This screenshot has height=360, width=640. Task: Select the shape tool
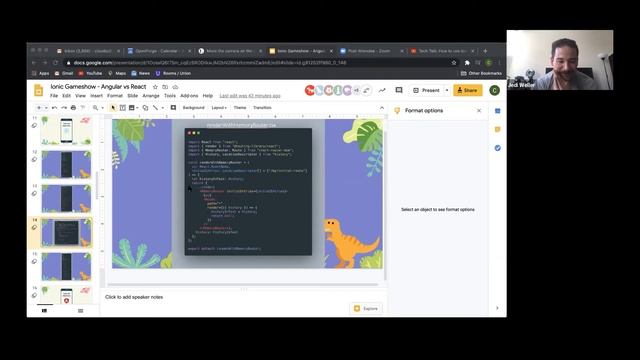pos(145,108)
